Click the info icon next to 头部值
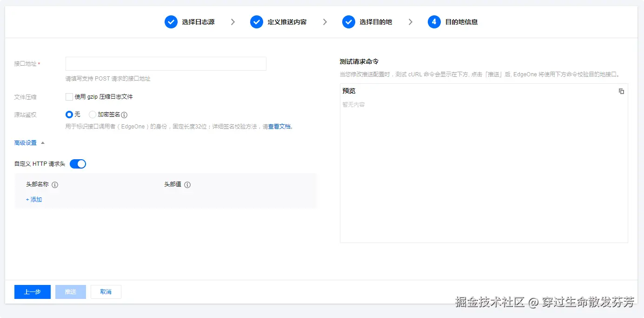644x318 pixels. coord(188,184)
